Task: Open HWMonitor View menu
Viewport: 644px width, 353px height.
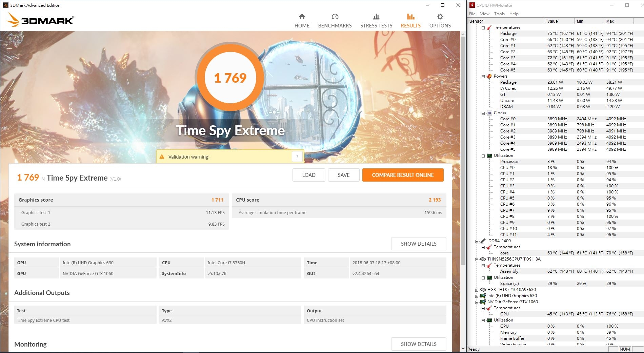Action: (x=485, y=14)
